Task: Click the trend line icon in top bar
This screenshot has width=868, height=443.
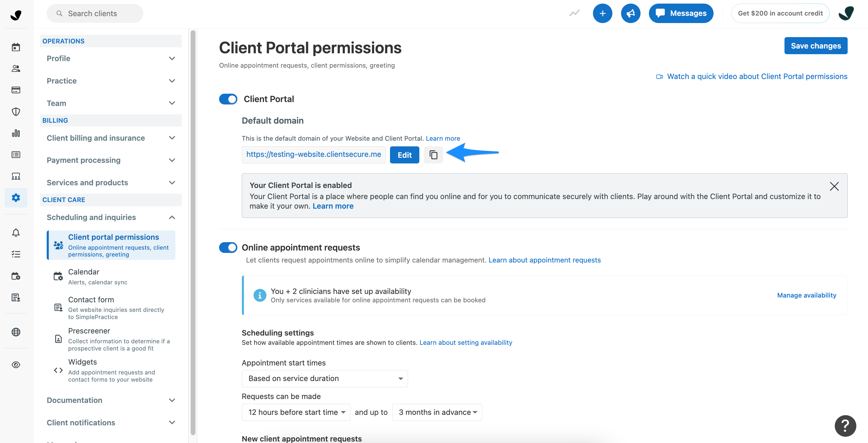Action: [574, 13]
